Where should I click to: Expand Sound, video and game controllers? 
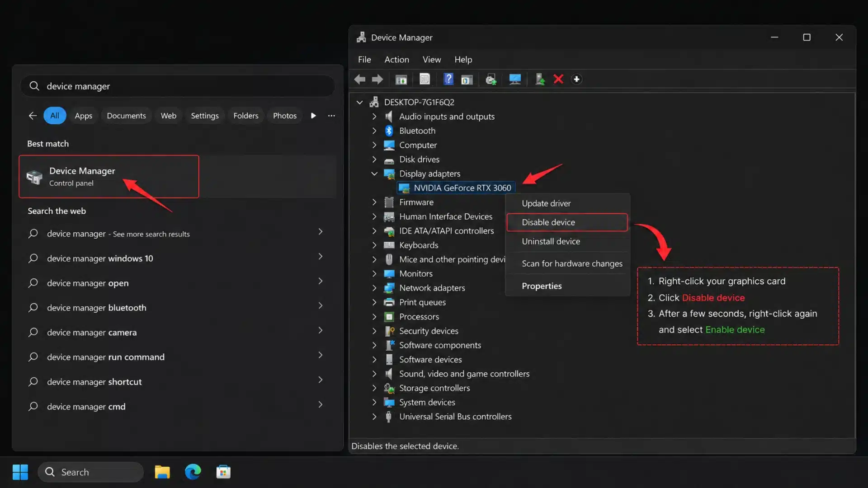coord(374,374)
